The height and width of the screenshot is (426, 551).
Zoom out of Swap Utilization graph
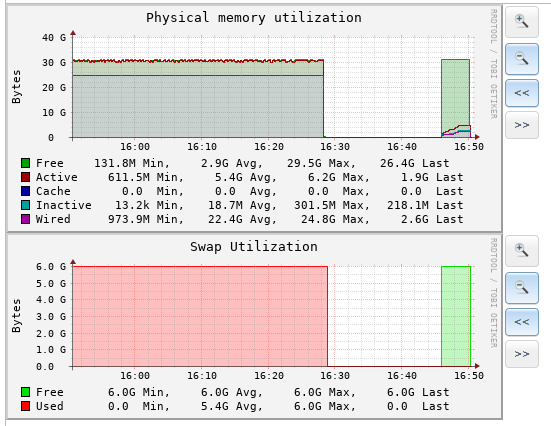522,288
